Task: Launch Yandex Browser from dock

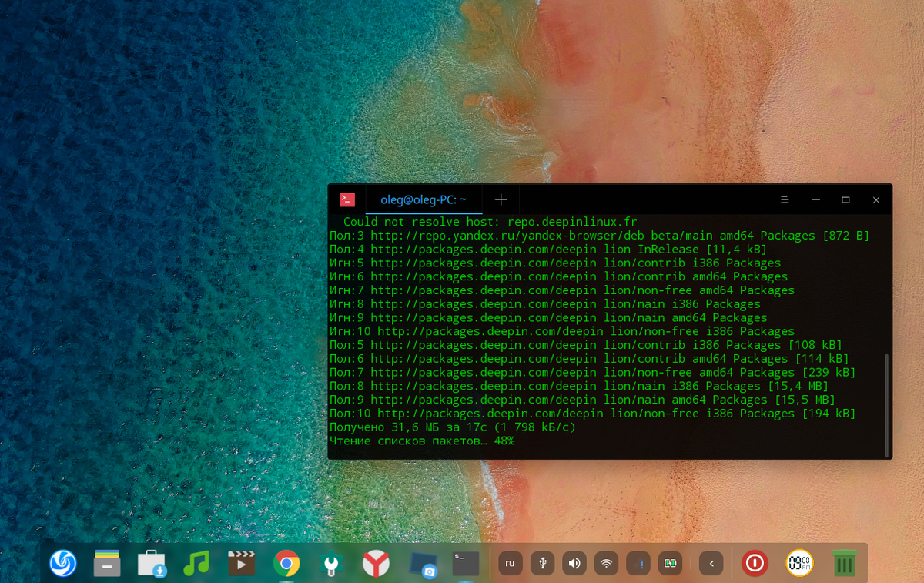Action: pyautogui.click(x=376, y=564)
